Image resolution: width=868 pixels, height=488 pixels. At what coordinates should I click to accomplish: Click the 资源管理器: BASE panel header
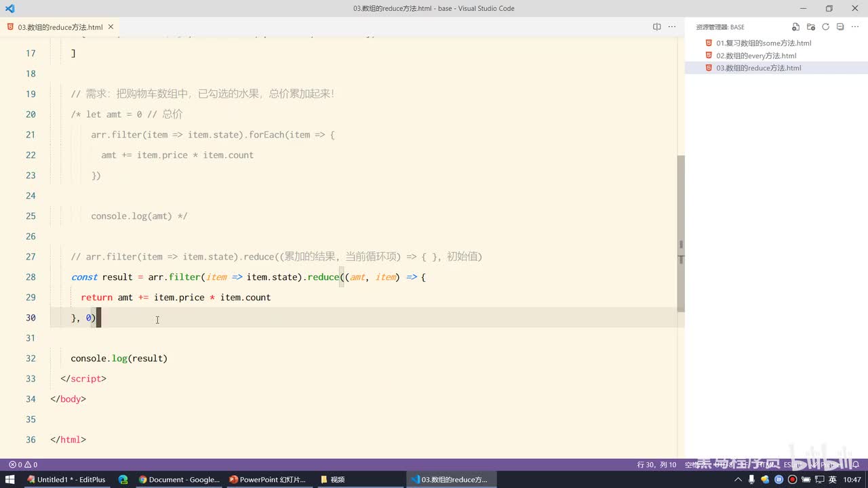tap(719, 27)
